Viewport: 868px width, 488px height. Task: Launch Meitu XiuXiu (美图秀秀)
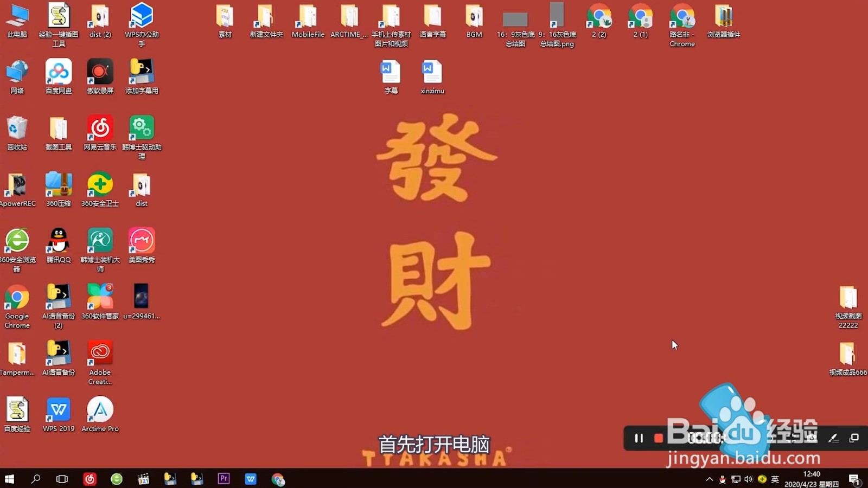[141, 241]
